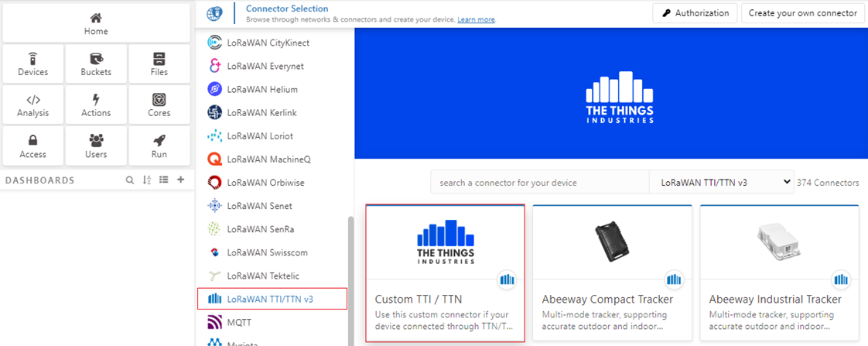Image resolution: width=868 pixels, height=346 pixels.
Task: Select LoRaWAN TTI/TTN v3 network
Action: click(272, 299)
